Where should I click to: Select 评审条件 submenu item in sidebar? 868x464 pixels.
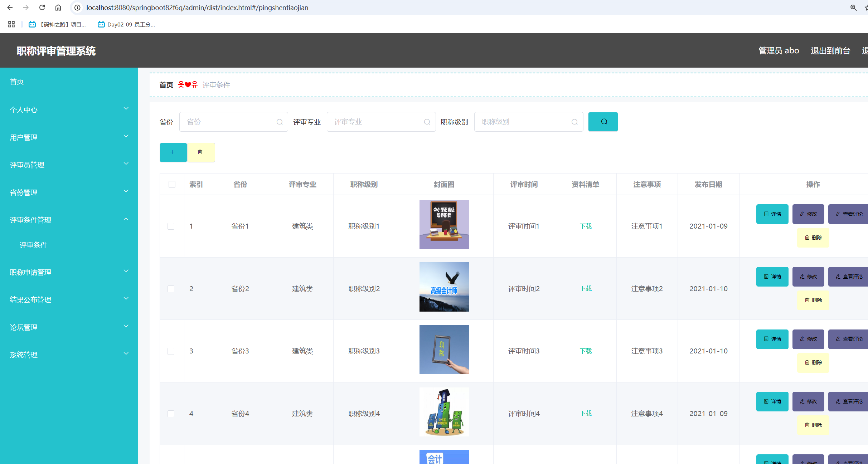coord(33,245)
